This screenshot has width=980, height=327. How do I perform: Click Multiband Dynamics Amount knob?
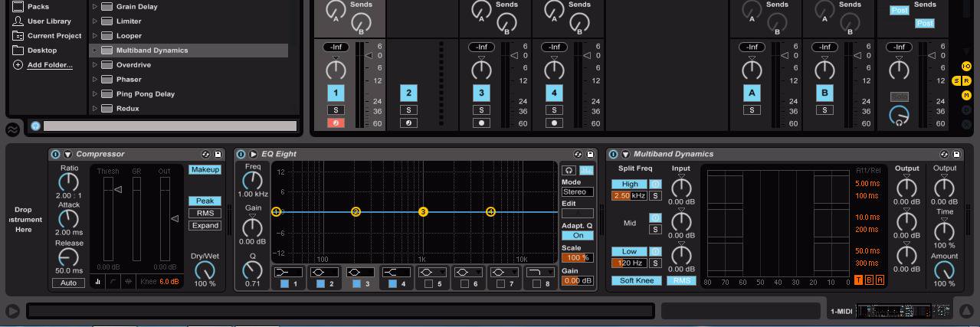click(944, 270)
